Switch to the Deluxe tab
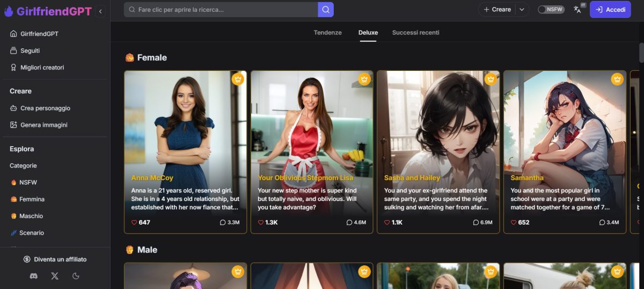Viewport: 644px width, 289px height. click(x=368, y=33)
